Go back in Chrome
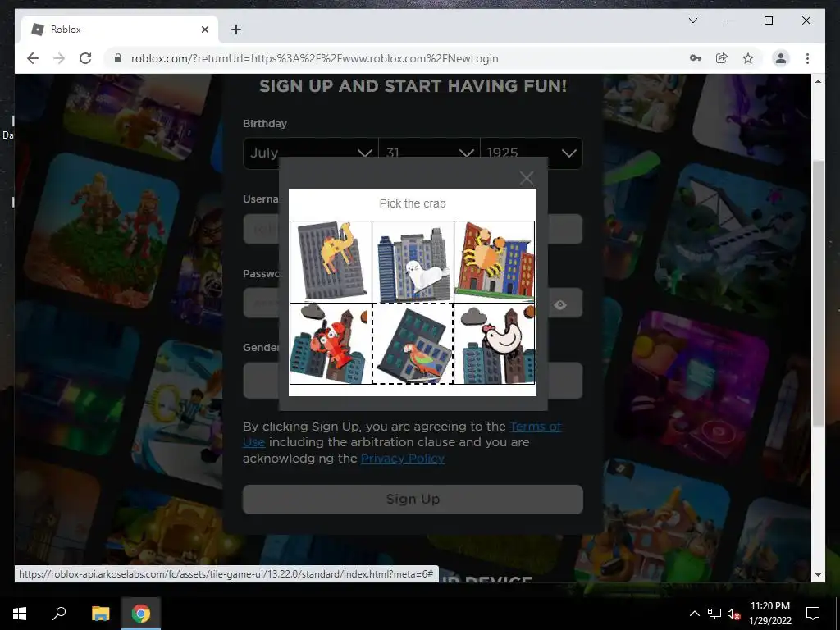This screenshot has height=630, width=840. tap(33, 58)
